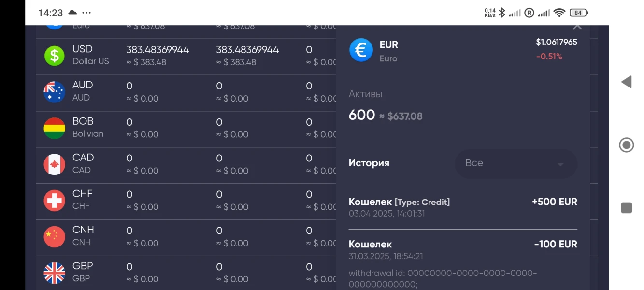
Task: Open the +500 EUR credit transaction
Action: [x=462, y=207]
